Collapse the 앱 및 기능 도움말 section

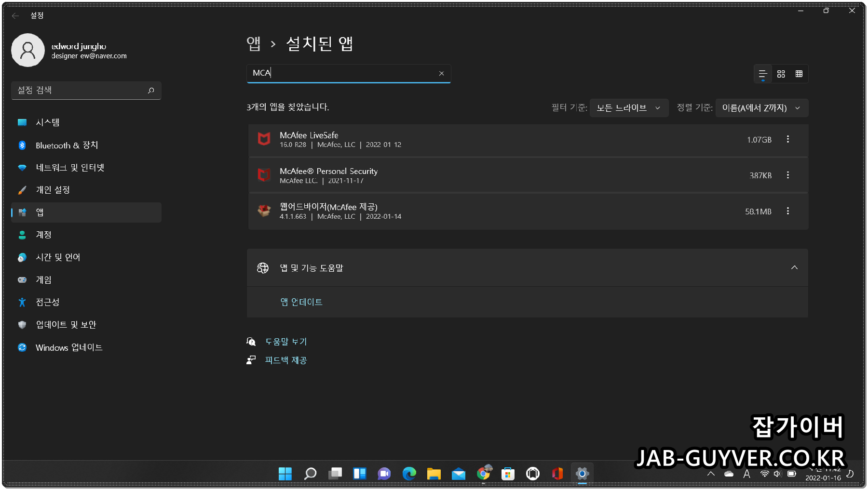(x=794, y=267)
